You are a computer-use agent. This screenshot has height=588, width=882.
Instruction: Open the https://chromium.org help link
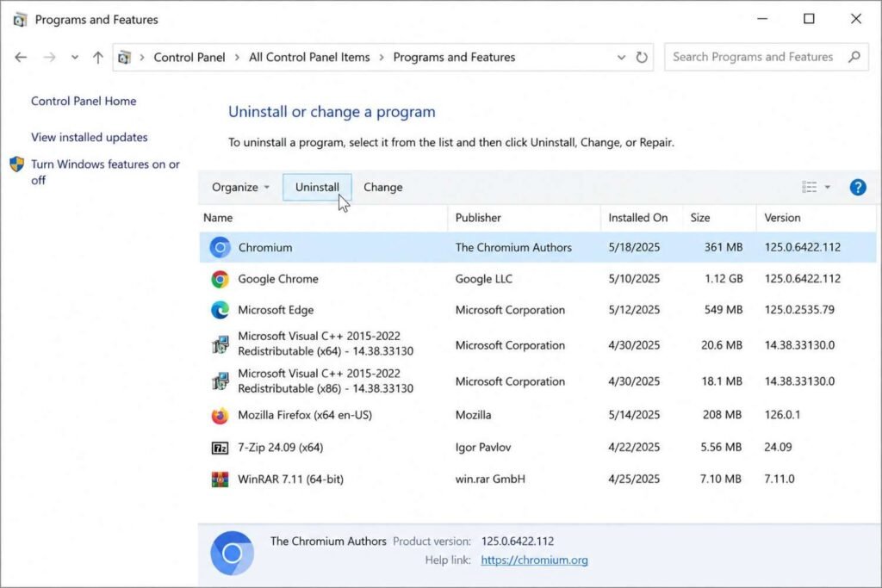pos(534,560)
